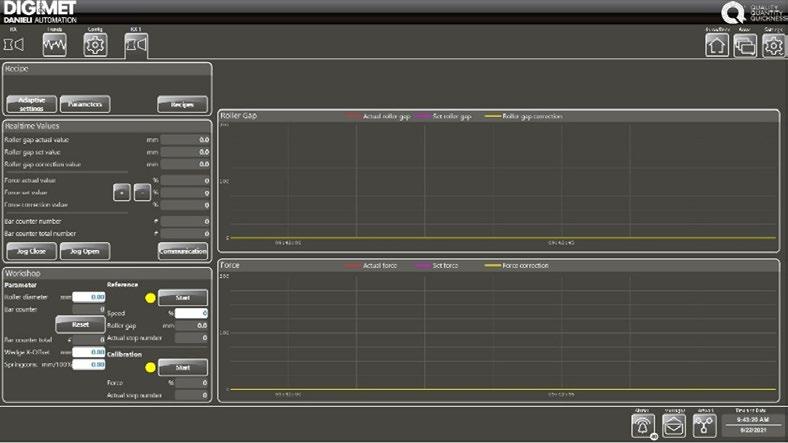Open the network nodes icon in bottom bar
The height and width of the screenshot is (443, 788).
(705, 426)
